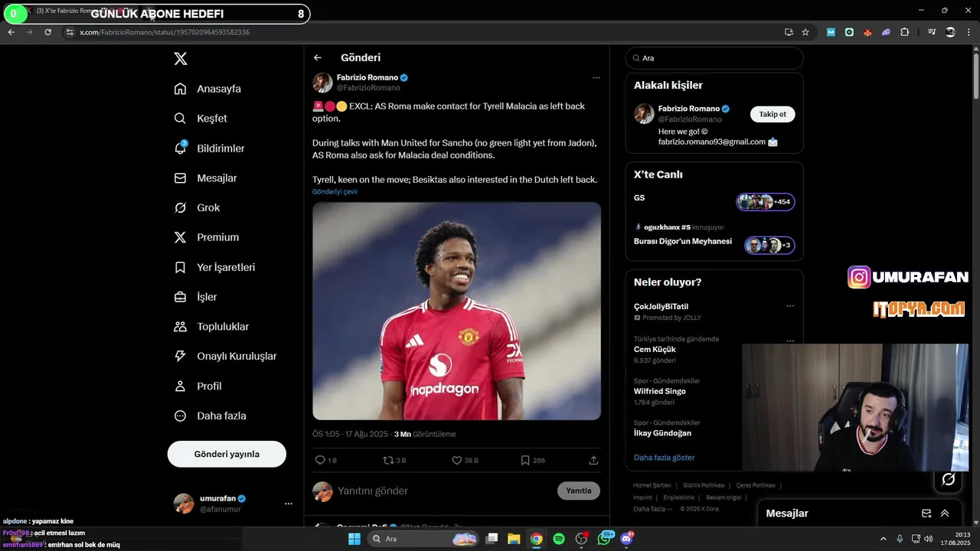The image size is (980, 551).
Task: Open Spotify from the taskbar
Action: 559,539
